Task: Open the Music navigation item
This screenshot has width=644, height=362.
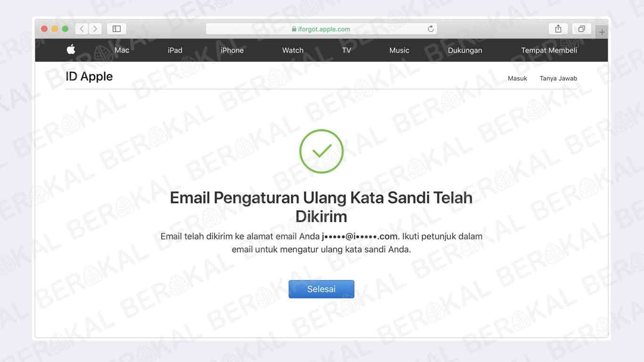Action: coord(399,50)
